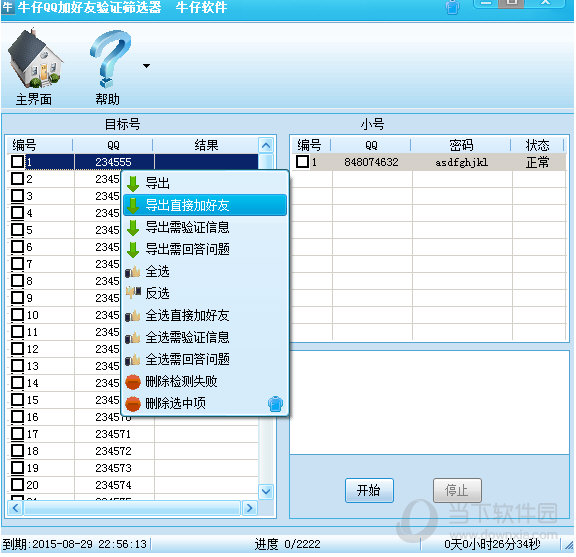Viewport: 576px width, 557px height.
Task: Open the 主界面 house icon
Action: tap(35, 59)
